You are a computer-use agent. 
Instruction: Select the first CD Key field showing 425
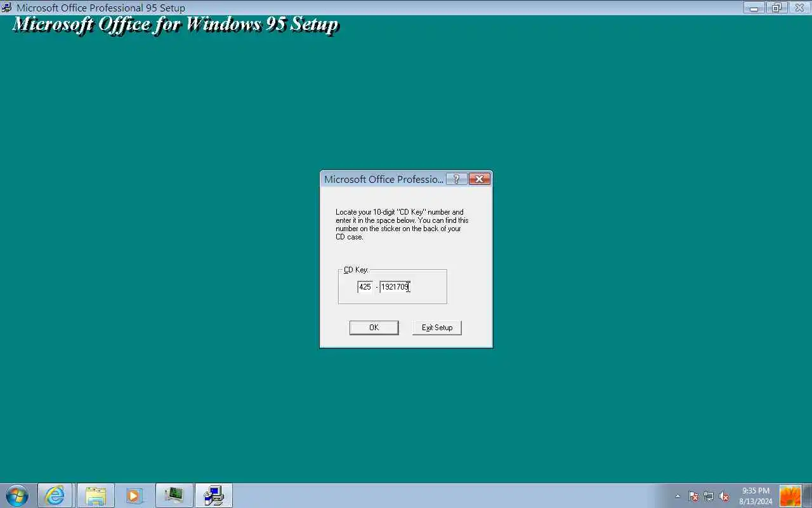pyautogui.click(x=365, y=287)
